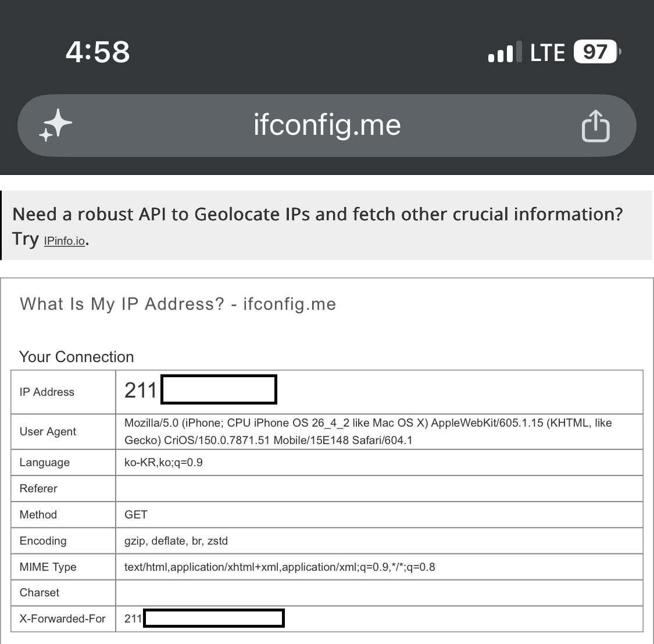654x644 pixels.
Task: Tap the cellular signal bars indicator
Action: click(x=505, y=52)
